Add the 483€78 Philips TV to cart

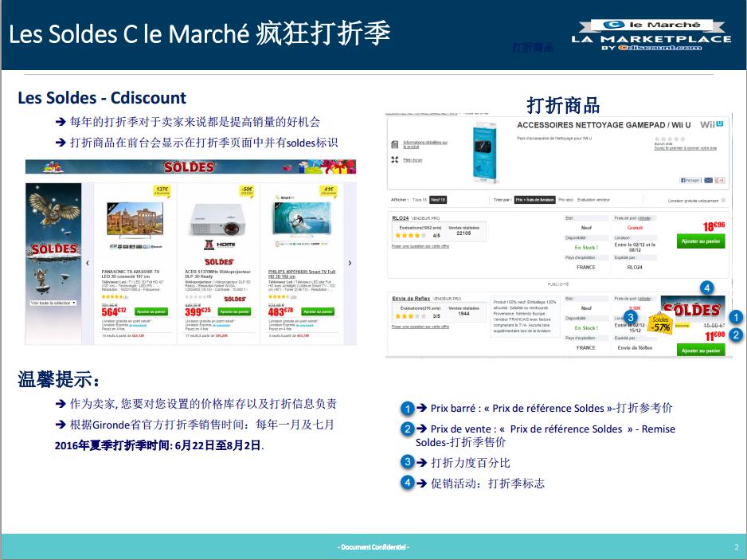[x=318, y=311]
